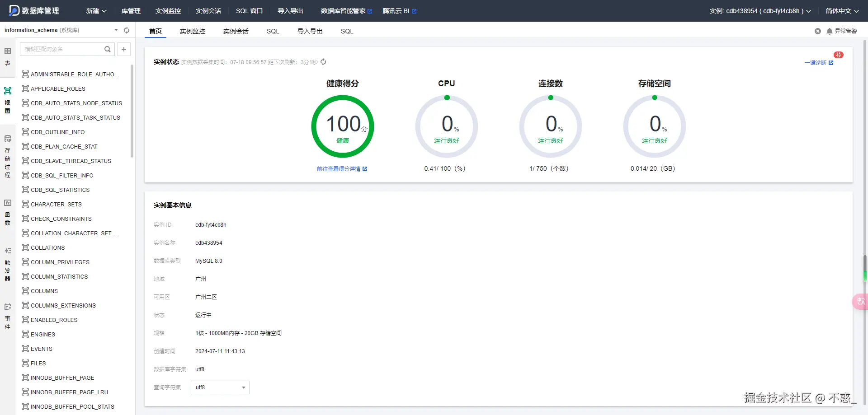This screenshot has height=415, width=868.
Task: Click the refresh icon beside the next refresh countdown
Action: [x=323, y=62]
